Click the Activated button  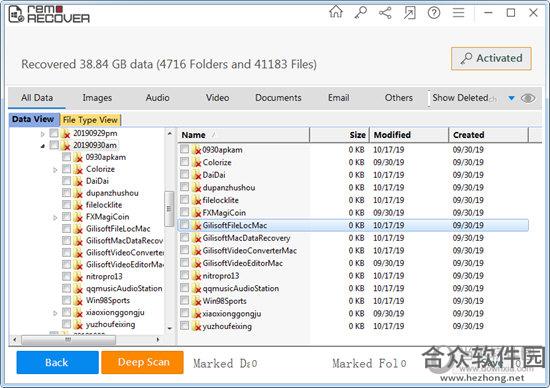(x=491, y=59)
